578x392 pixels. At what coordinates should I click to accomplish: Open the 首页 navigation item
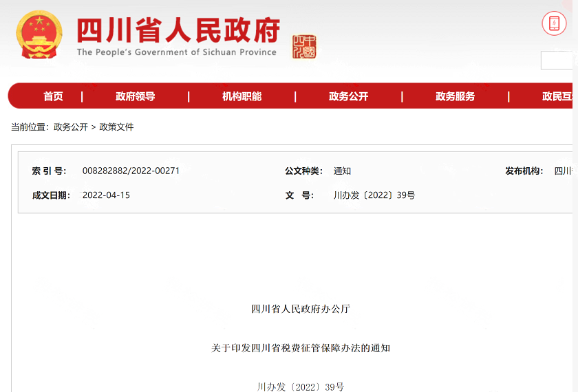[53, 96]
